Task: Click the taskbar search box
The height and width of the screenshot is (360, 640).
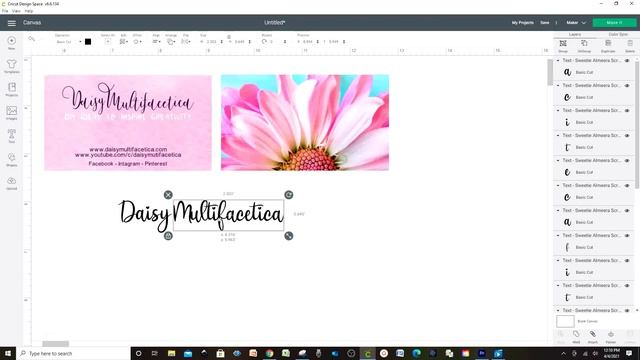Action: (73, 353)
